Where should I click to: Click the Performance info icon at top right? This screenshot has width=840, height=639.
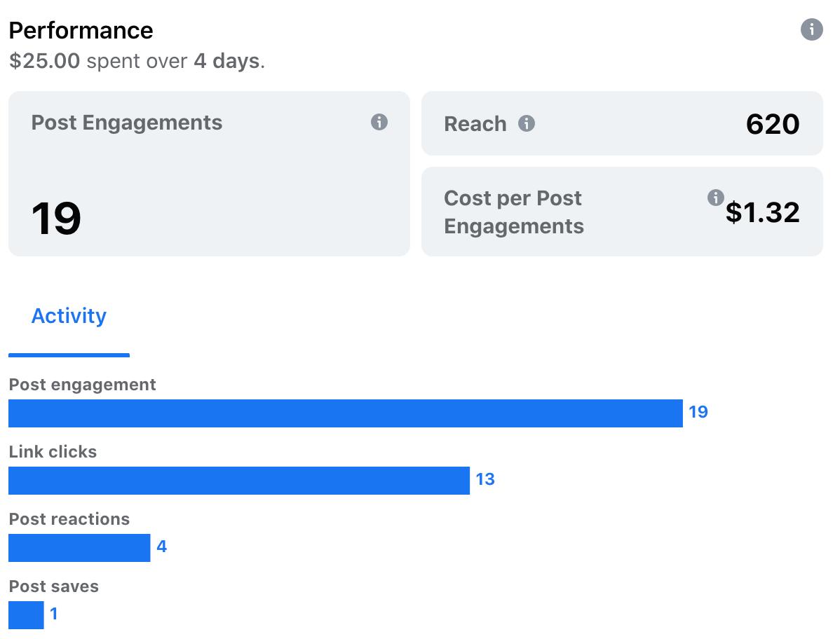[812, 29]
